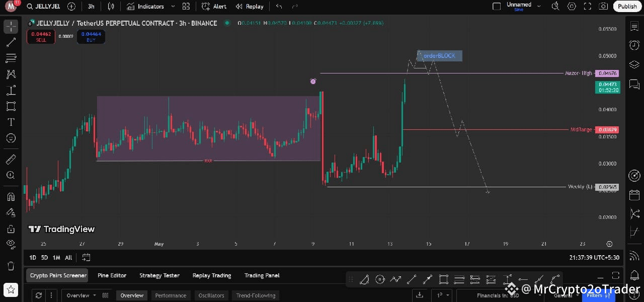Select the Trend-Following screener view

[x=256, y=295]
